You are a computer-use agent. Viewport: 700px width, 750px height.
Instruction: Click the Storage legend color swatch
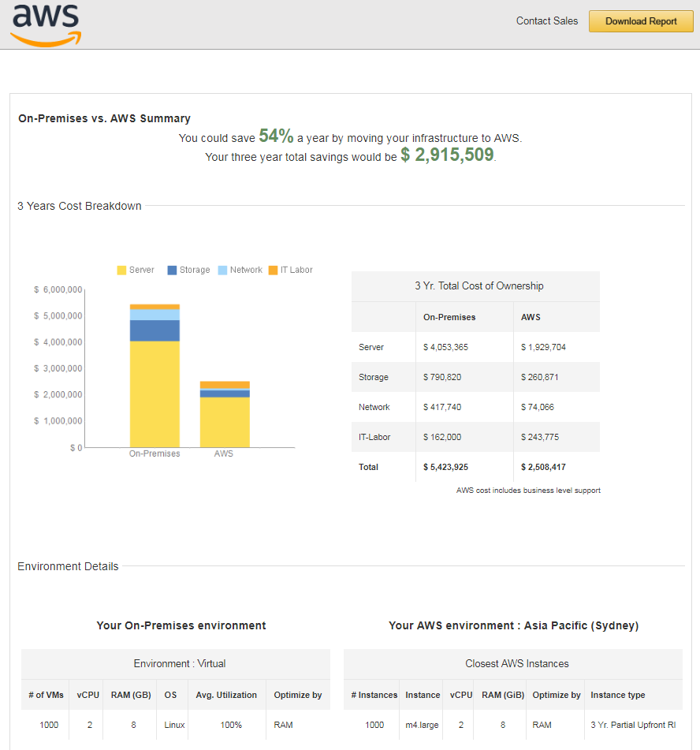pos(172,271)
